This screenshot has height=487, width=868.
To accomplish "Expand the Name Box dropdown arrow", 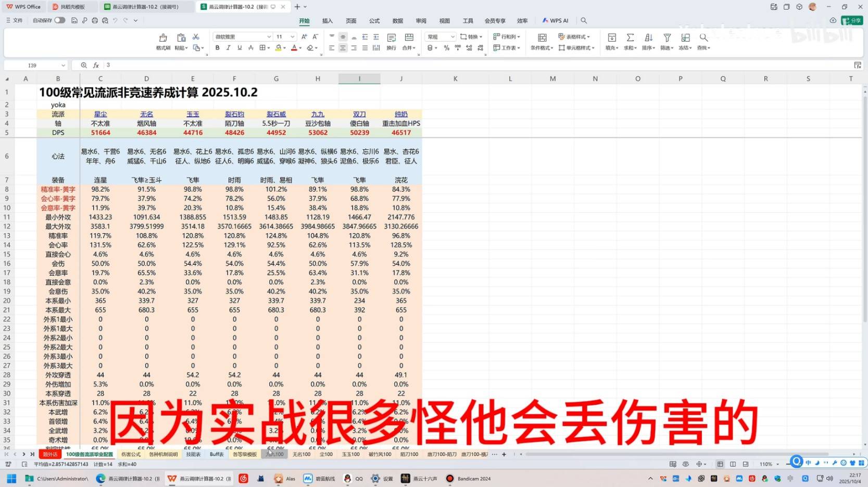I will coord(63,66).
